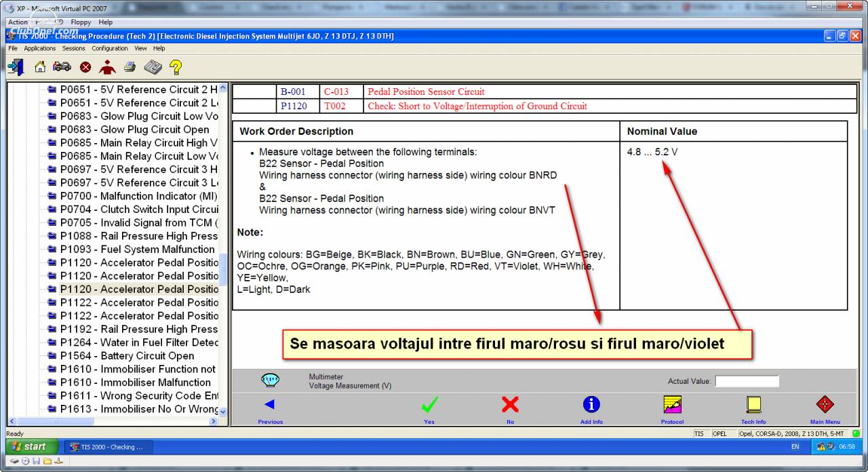Click the highlighted P1120 Accelerator Pedal Position entry
Screen dimensions: 868x472
(x=139, y=289)
